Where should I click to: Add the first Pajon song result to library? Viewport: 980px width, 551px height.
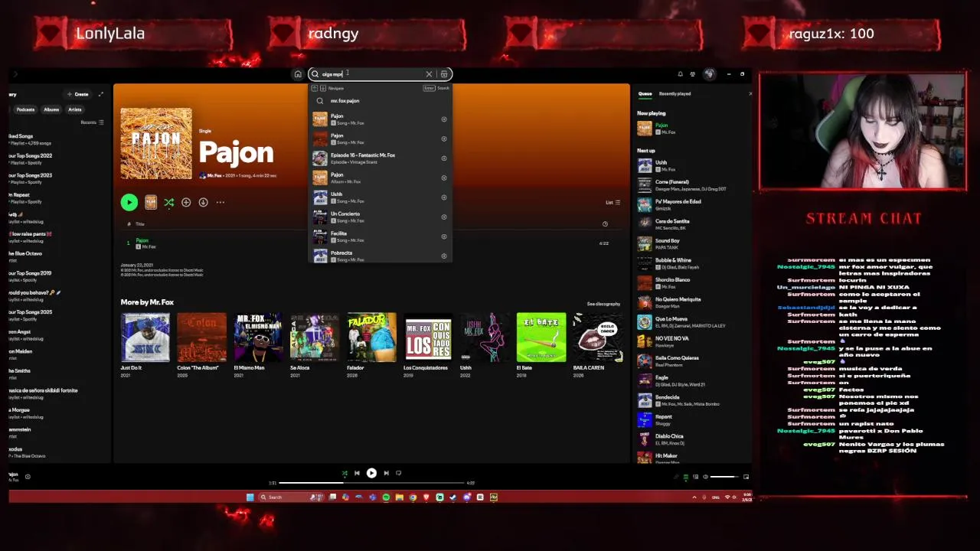[444, 119]
